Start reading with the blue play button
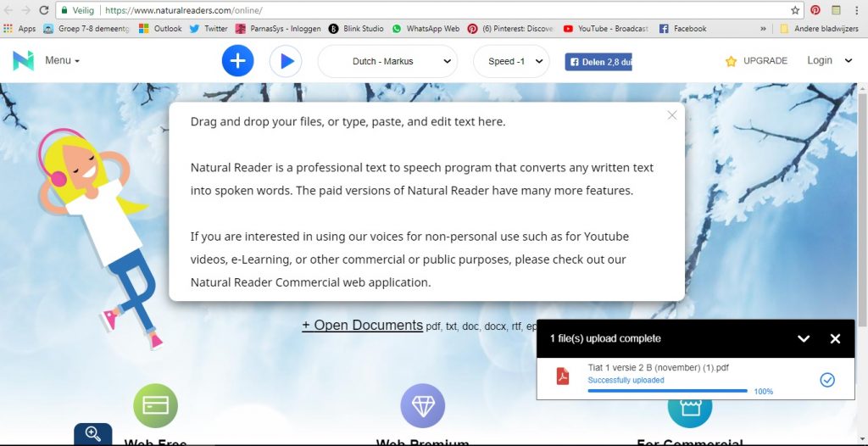This screenshot has width=868, height=446. (x=286, y=61)
